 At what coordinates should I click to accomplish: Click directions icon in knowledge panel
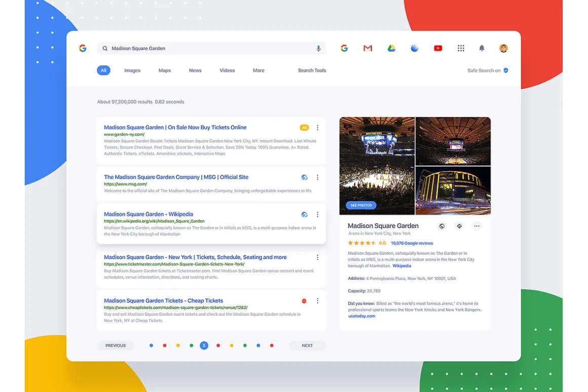point(459,226)
